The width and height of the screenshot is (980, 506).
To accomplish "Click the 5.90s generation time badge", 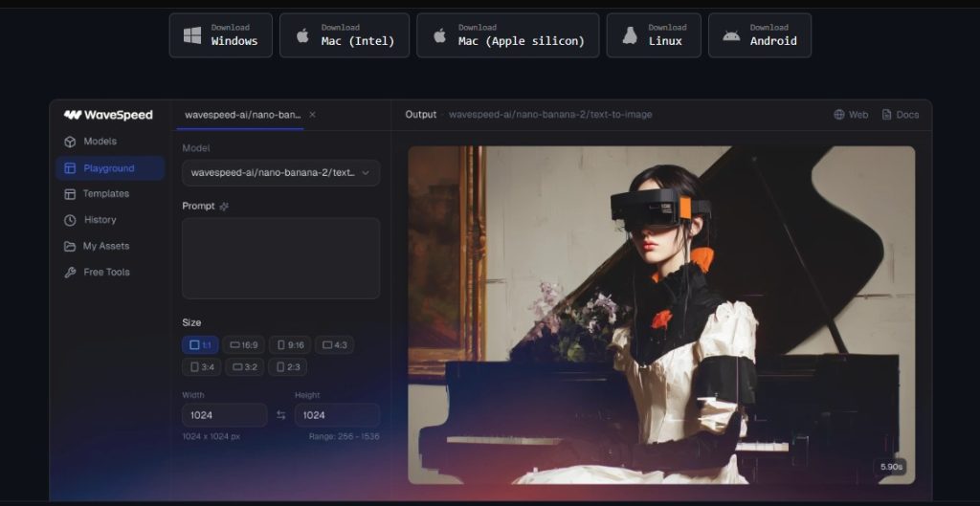I will tap(891, 467).
